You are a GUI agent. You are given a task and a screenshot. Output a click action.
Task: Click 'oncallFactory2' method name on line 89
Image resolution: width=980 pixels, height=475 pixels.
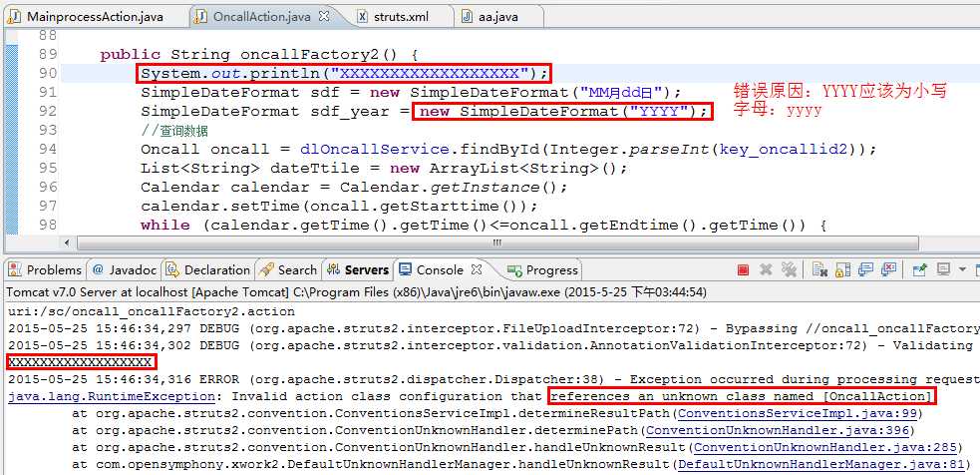point(311,55)
